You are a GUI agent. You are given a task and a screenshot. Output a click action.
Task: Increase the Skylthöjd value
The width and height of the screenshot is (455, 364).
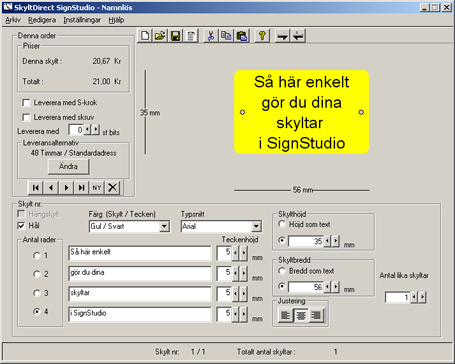[x=336, y=240]
